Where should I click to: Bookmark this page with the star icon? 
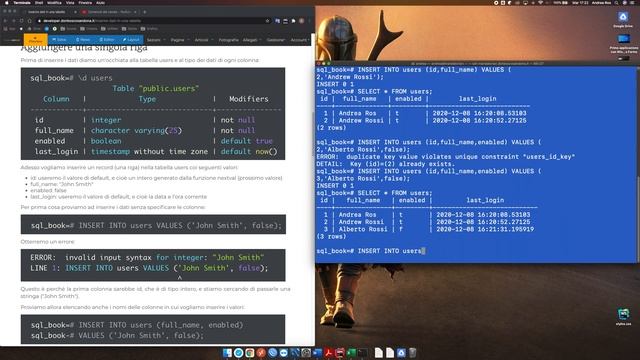pos(267,21)
